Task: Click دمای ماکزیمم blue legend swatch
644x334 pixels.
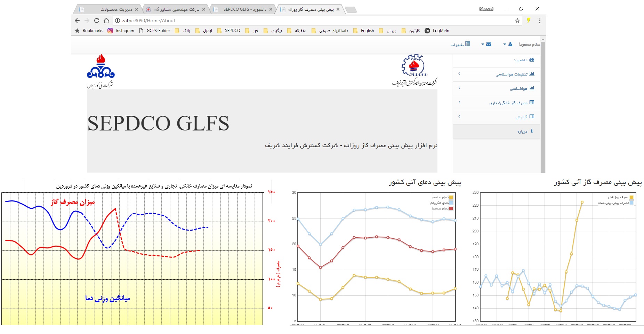Action: coord(451,203)
